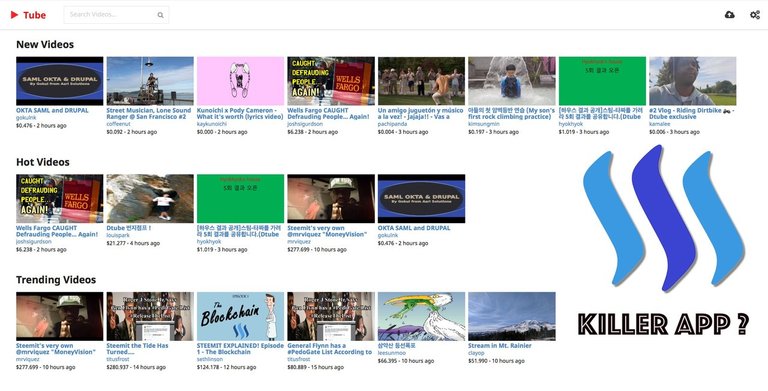Click New Videos 'OKTA SAML and DRUPAL' title

pos(52,110)
